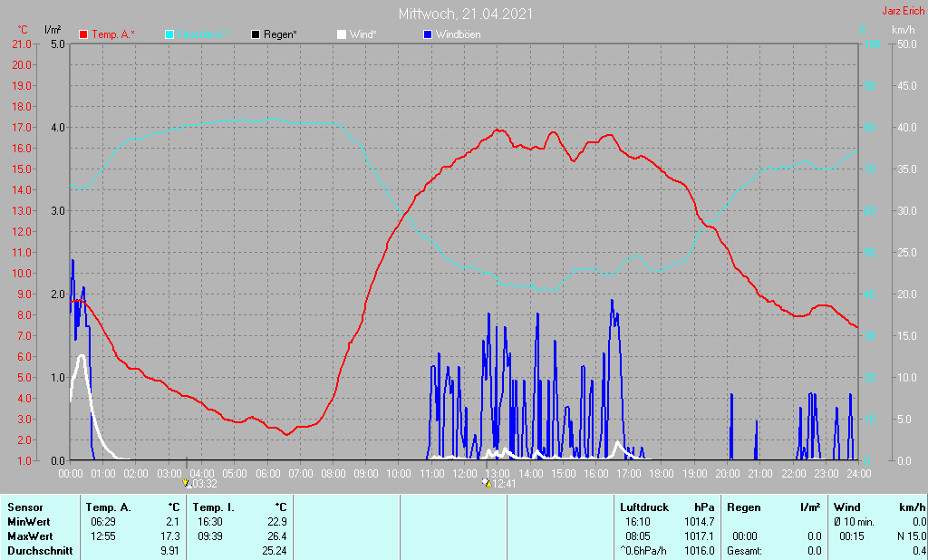This screenshot has width=928, height=560.
Task: Click the indoor minimum value '22.9'
Action: coord(277,522)
